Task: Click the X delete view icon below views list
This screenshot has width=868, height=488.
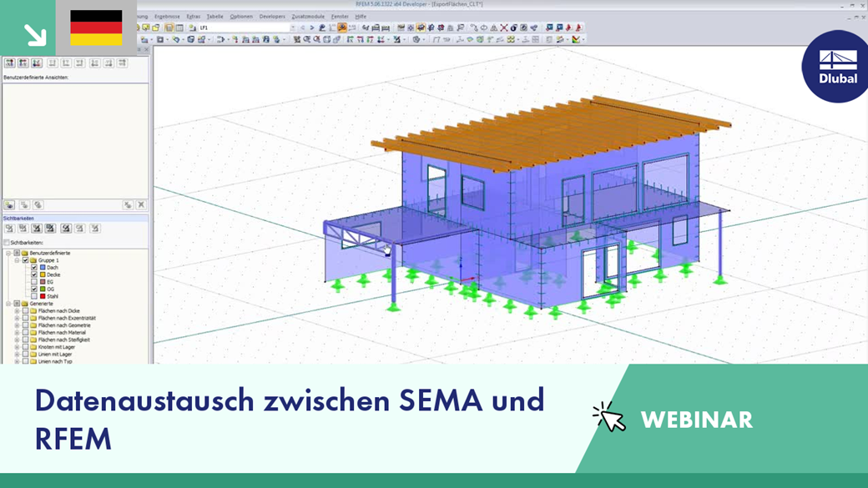Action: 141,204
